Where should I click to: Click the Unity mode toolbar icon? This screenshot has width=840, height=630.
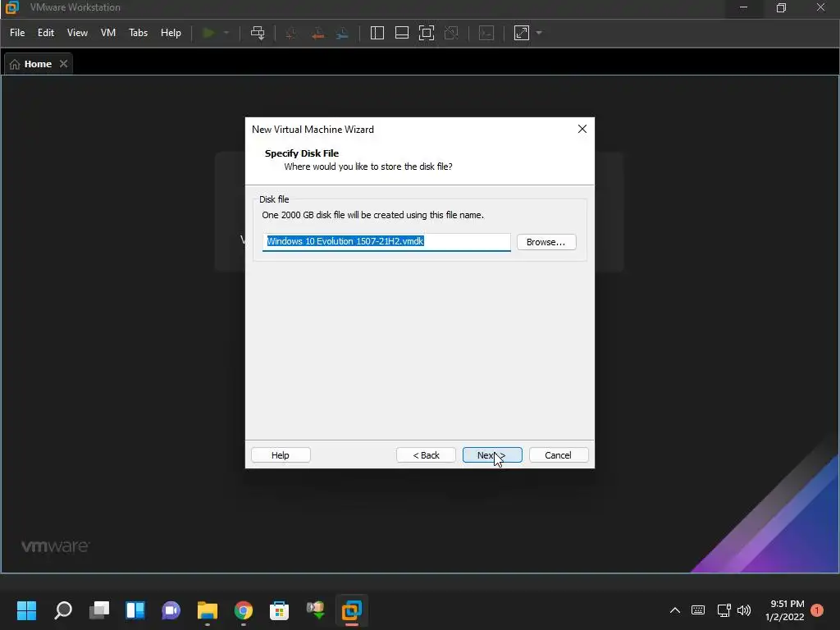(452, 33)
